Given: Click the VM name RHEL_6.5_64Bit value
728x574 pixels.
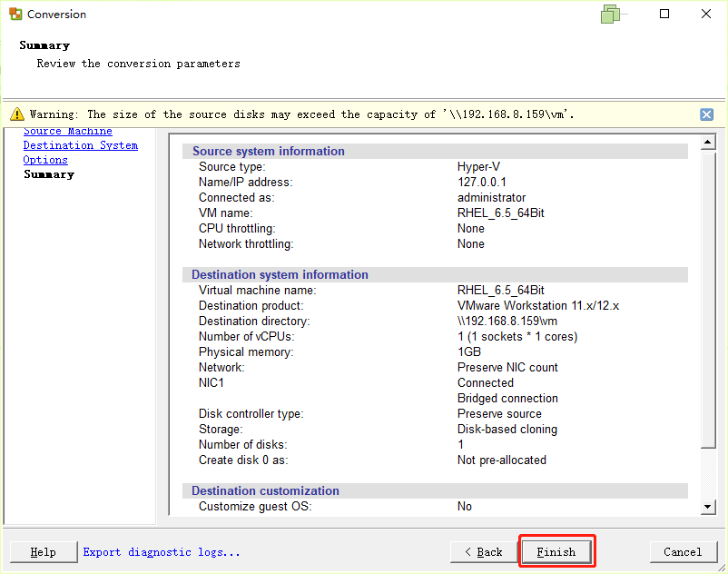Looking at the screenshot, I should [500, 213].
